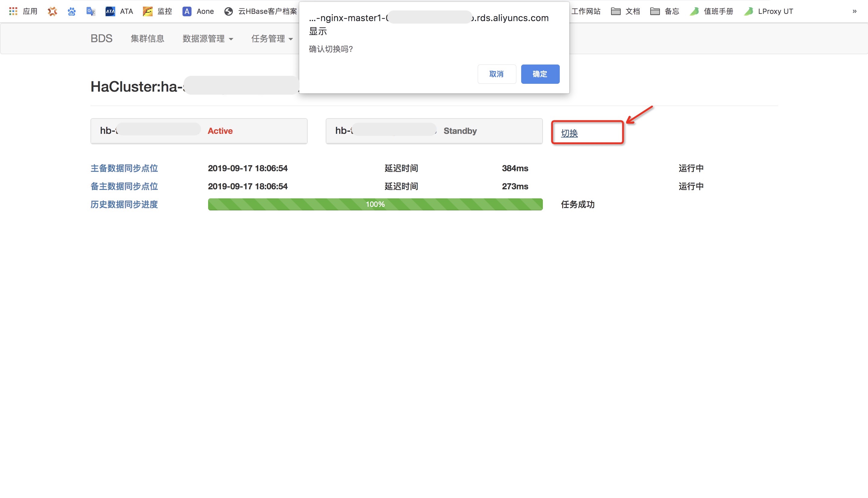Screen dimensions: 868x498
Task: Open the 备忘 bookmark folder
Action: (x=665, y=11)
